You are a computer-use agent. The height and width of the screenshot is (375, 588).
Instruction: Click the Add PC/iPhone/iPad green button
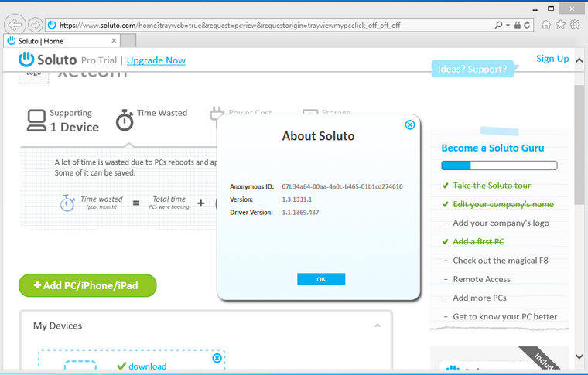click(87, 285)
